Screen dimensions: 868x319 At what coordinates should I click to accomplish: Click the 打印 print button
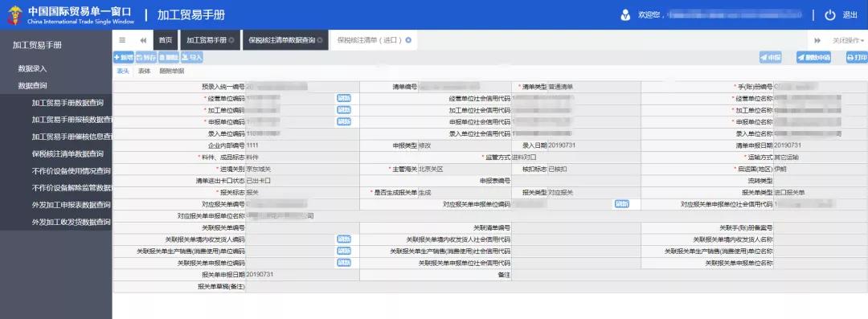tap(857, 58)
